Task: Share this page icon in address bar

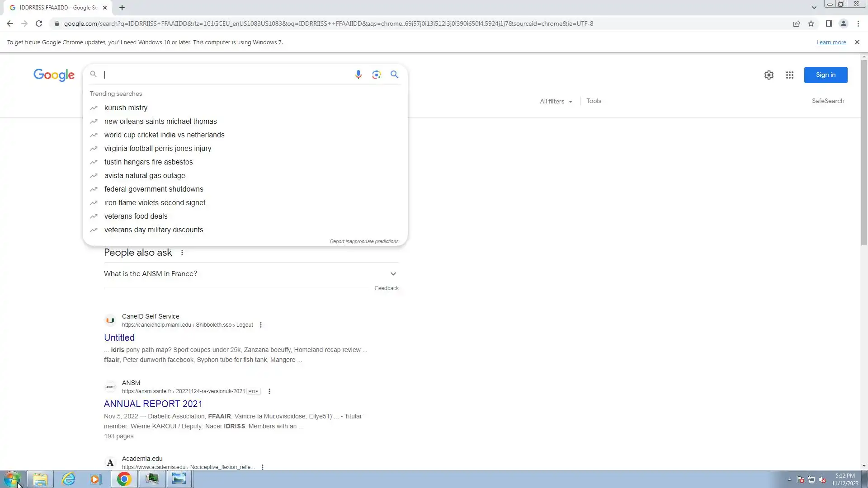Action: (x=796, y=23)
